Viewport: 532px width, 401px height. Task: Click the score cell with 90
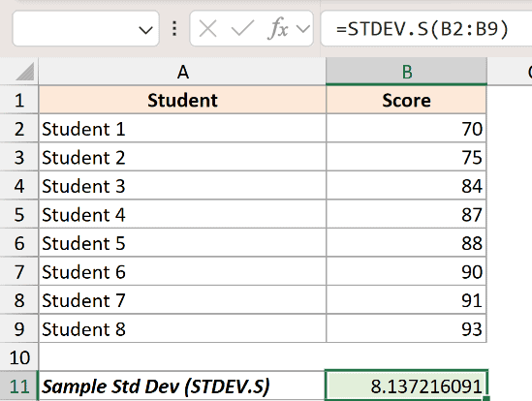(406, 272)
